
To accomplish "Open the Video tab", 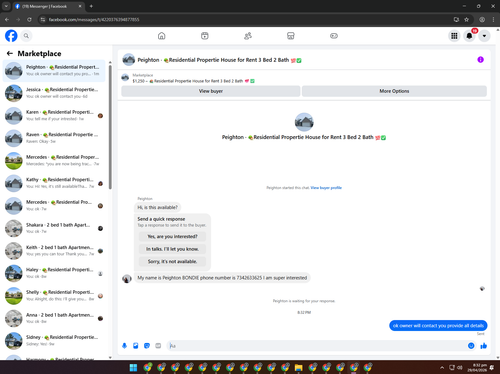I will [205, 36].
